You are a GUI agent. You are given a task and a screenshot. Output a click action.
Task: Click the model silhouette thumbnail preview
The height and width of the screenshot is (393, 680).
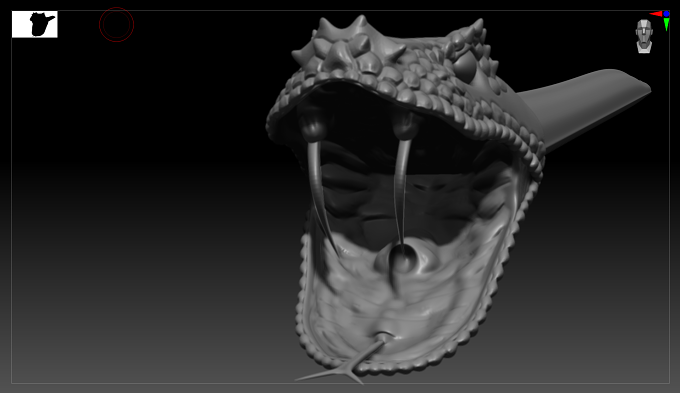point(35,24)
